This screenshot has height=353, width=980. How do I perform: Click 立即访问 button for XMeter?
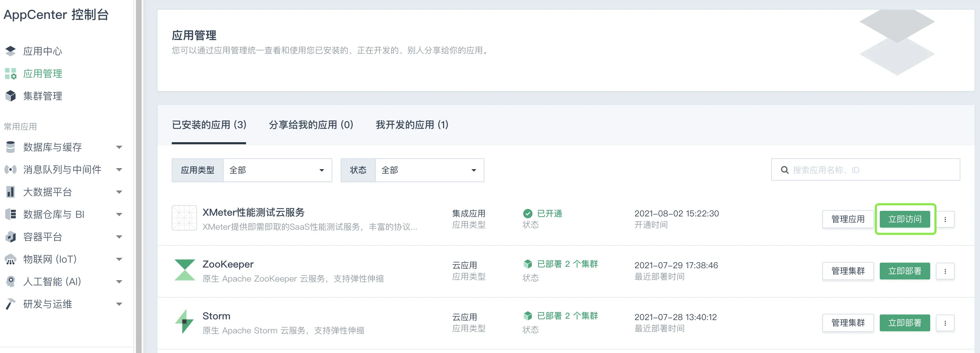tap(904, 219)
